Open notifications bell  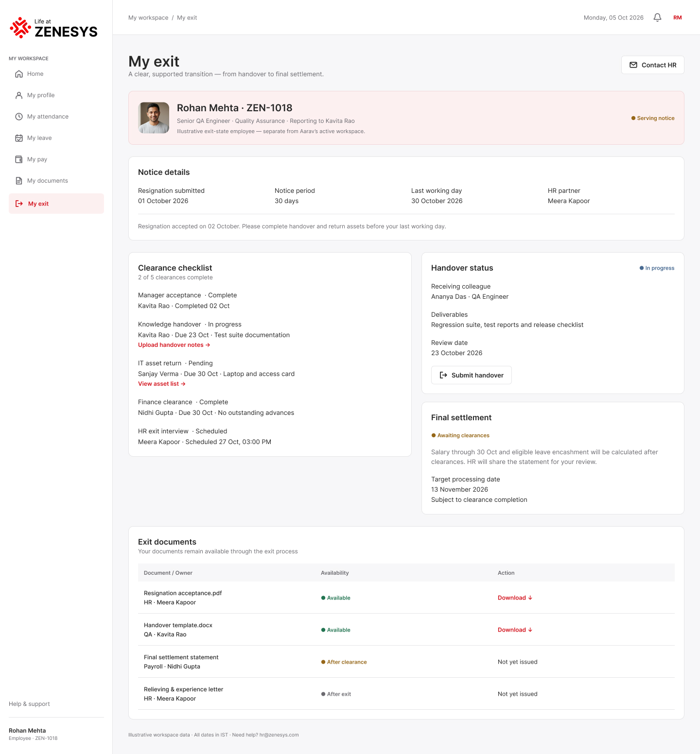tap(657, 17)
